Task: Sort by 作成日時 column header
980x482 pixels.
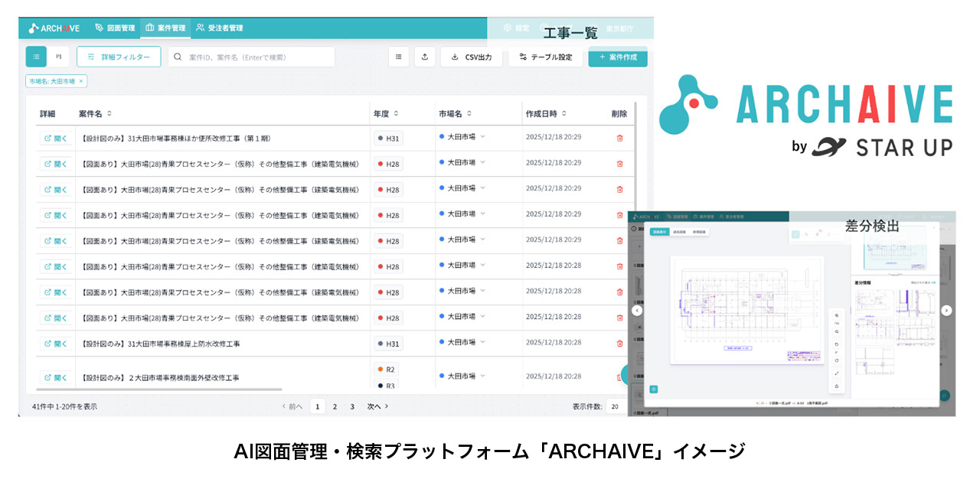Action: click(563, 114)
